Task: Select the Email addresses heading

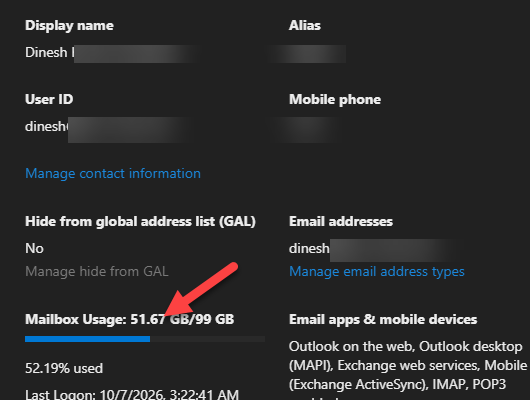Action: point(341,221)
